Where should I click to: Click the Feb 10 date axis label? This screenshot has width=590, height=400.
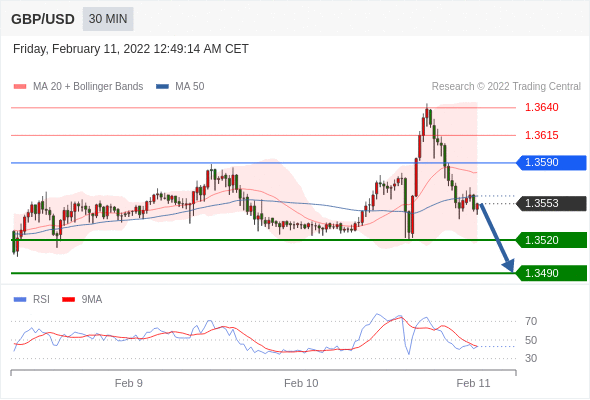[x=301, y=383]
